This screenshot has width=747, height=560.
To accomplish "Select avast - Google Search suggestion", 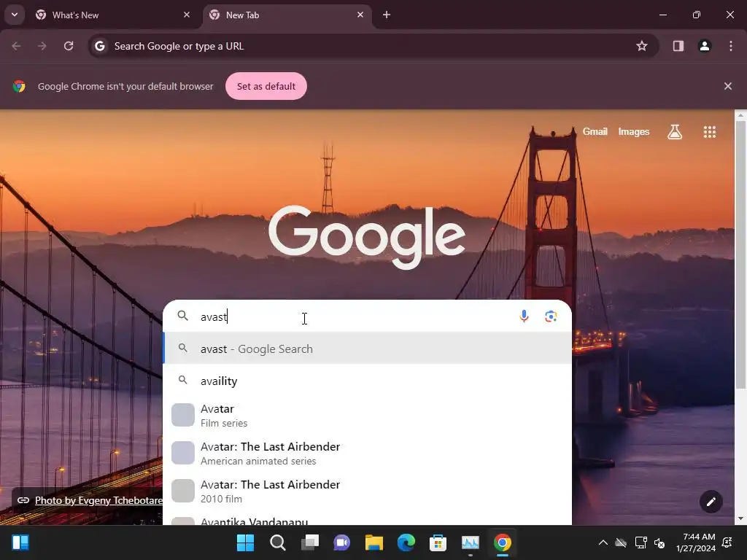I will coord(368,349).
